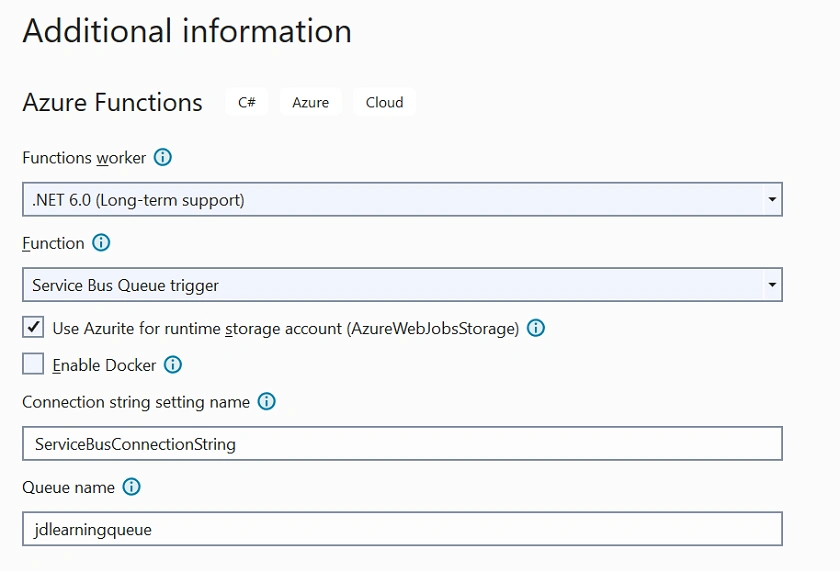Viewport: 840px width, 571px height.
Task: Open info icon for Connection string setting name
Action: click(x=267, y=401)
